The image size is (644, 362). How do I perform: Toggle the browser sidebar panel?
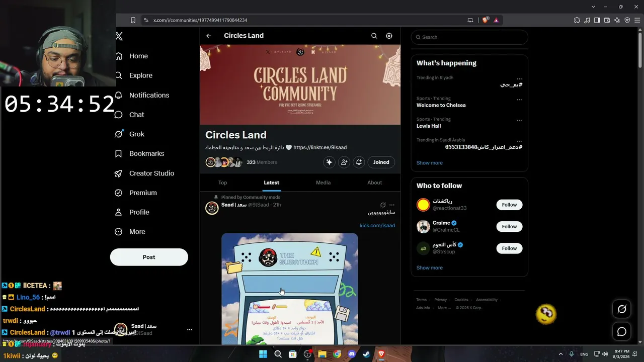pyautogui.click(x=597, y=20)
